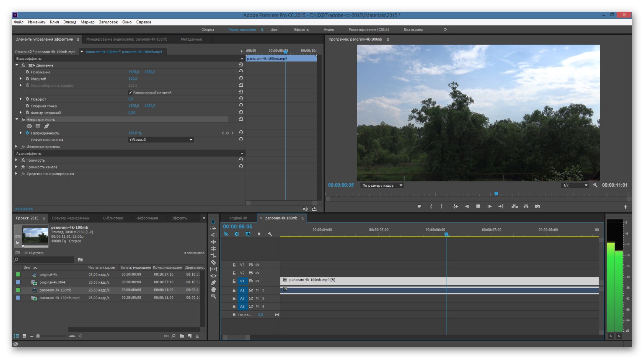Open the Metadata panel tab
The height and width of the screenshot is (359, 644).
pyautogui.click(x=191, y=39)
